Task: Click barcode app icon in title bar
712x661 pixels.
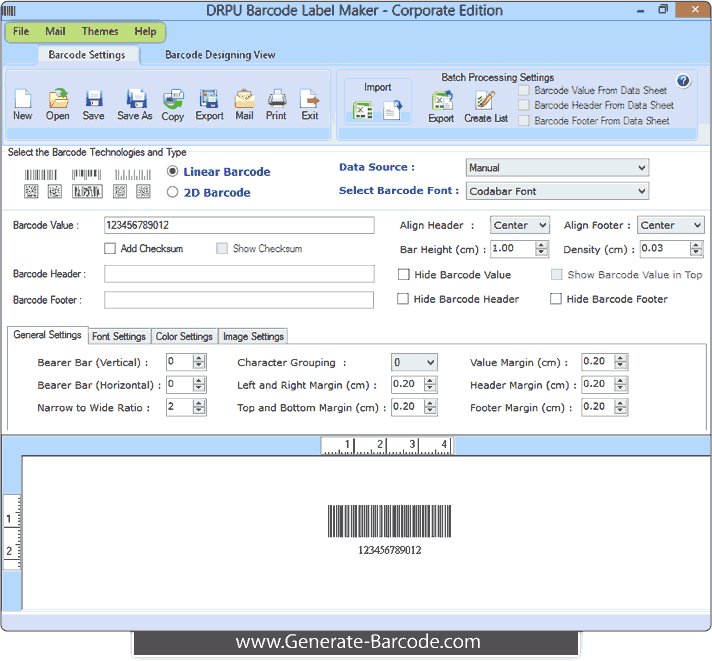Action: tap(9, 11)
